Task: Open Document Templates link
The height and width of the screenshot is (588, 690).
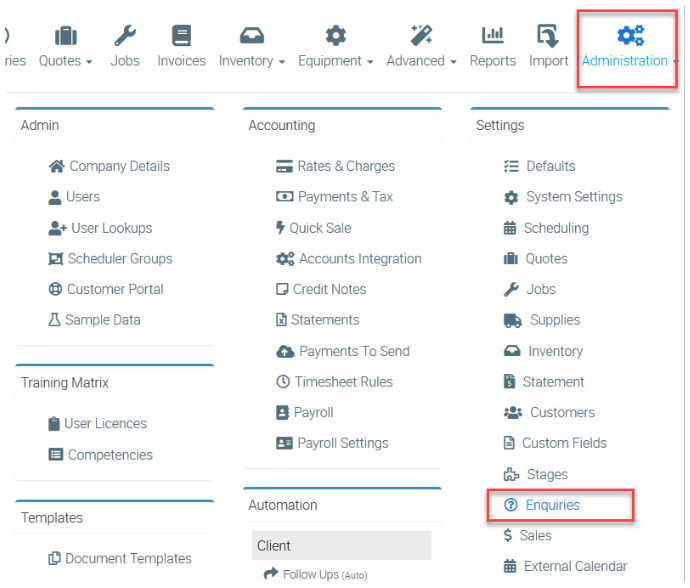Action: point(127,559)
